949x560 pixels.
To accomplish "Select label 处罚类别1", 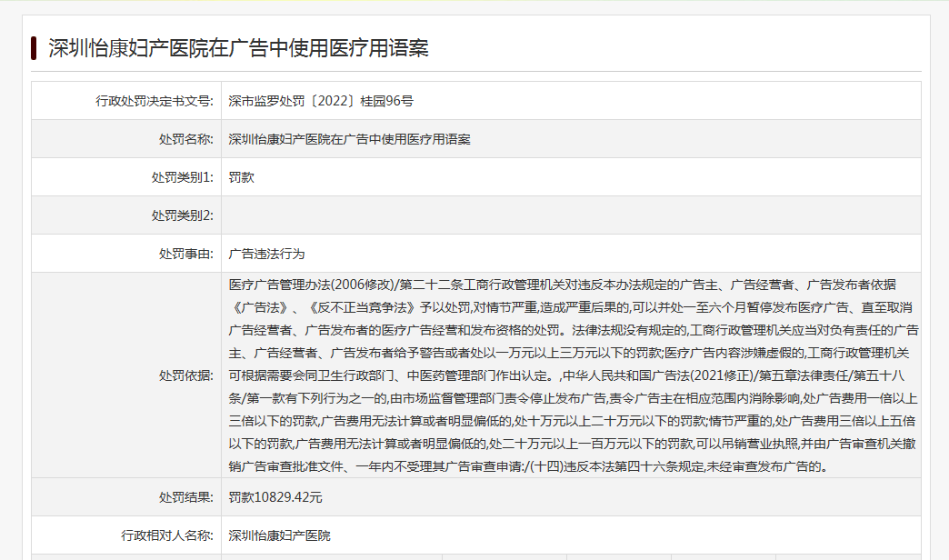I will tap(182, 177).
